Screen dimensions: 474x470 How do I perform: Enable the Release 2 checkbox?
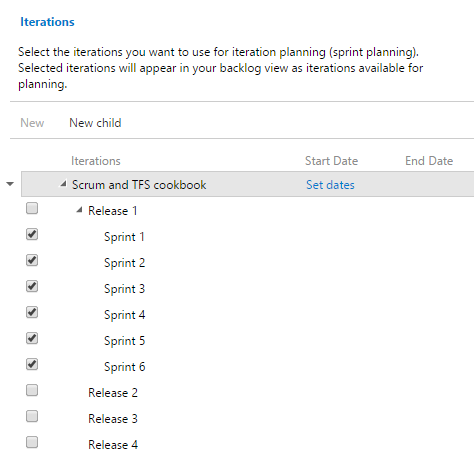(x=32, y=390)
